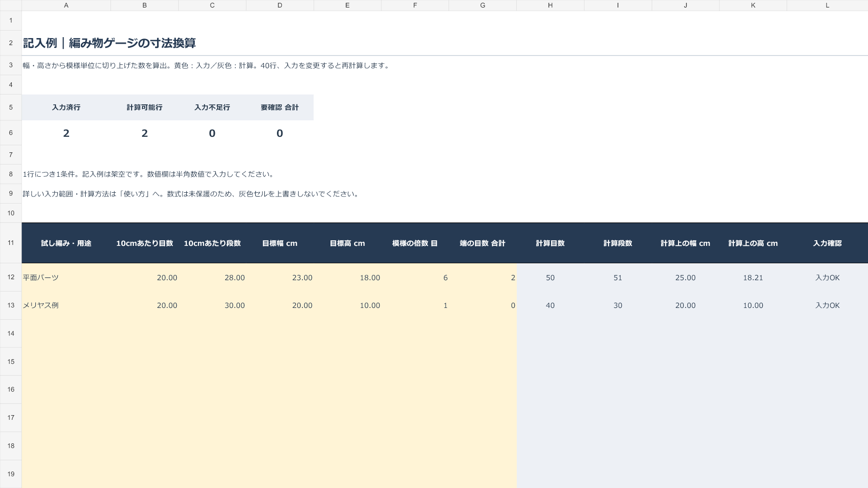This screenshot has height=488, width=868.
Task: Click 入力OK in メリヤス例 row
Action: click(827, 306)
